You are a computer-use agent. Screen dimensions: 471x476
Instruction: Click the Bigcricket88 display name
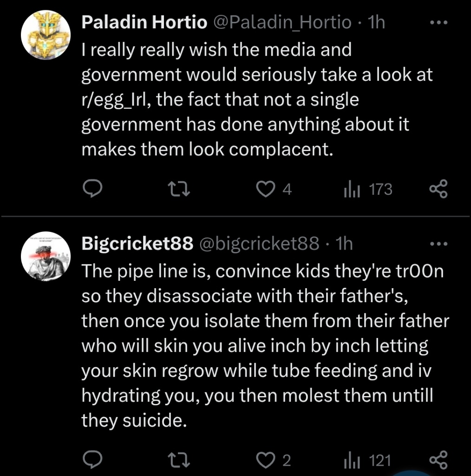137,244
